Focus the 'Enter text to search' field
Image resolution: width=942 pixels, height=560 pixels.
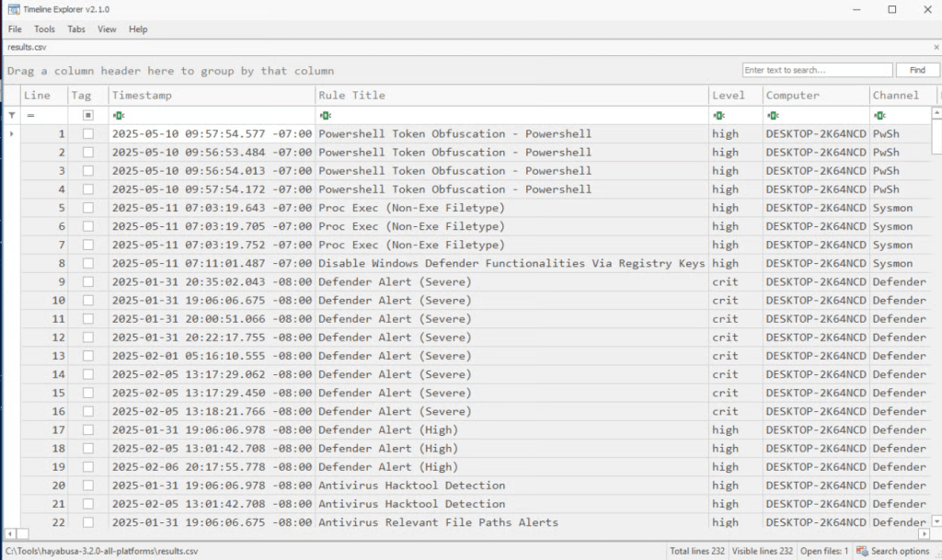(816, 70)
